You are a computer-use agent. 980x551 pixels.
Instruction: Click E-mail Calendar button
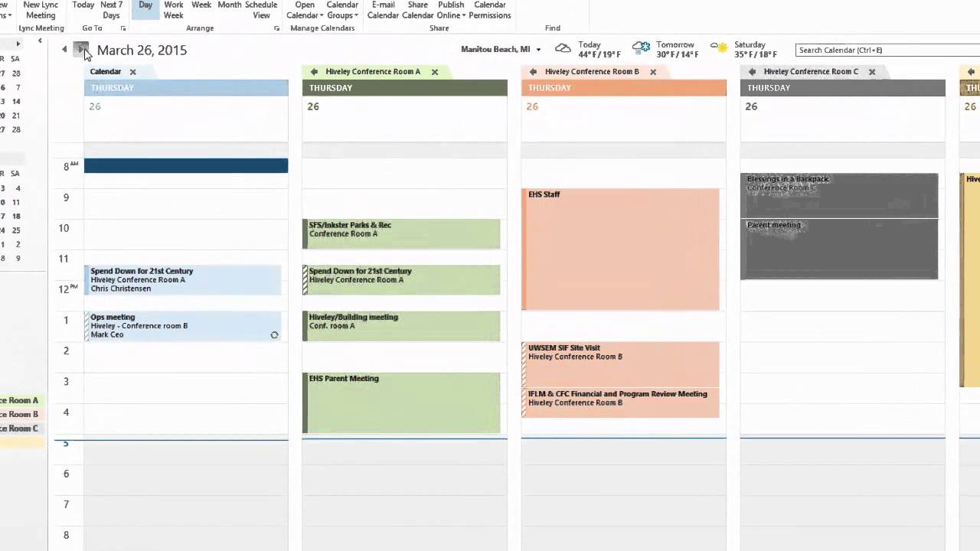click(x=383, y=10)
